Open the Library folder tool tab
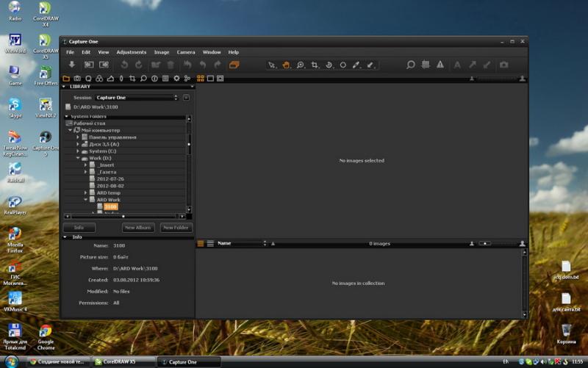The width and height of the screenshot is (588, 368). coord(66,79)
